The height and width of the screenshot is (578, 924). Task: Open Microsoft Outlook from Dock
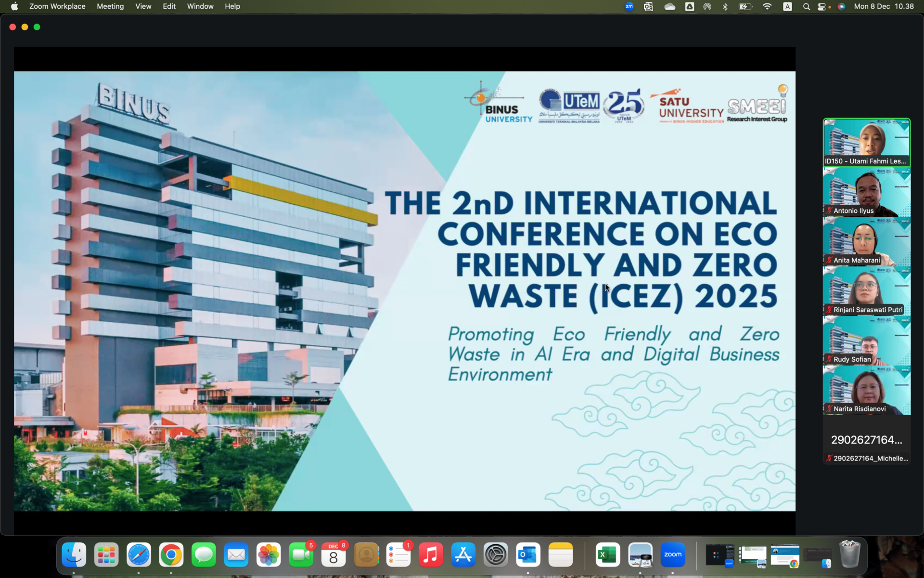[x=528, y=555]
